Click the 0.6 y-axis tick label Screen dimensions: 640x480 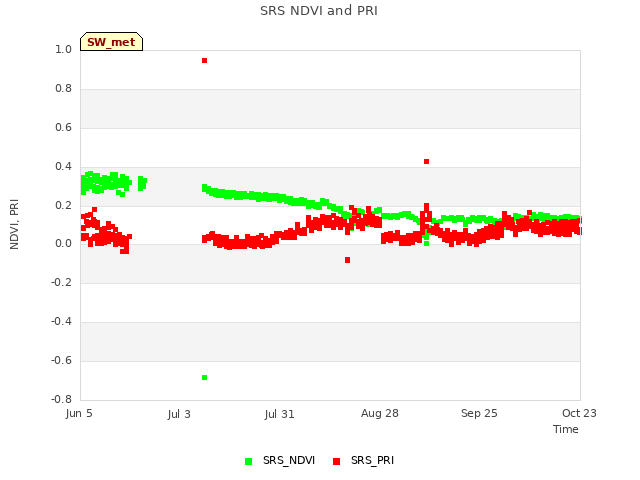coord(63,127)
